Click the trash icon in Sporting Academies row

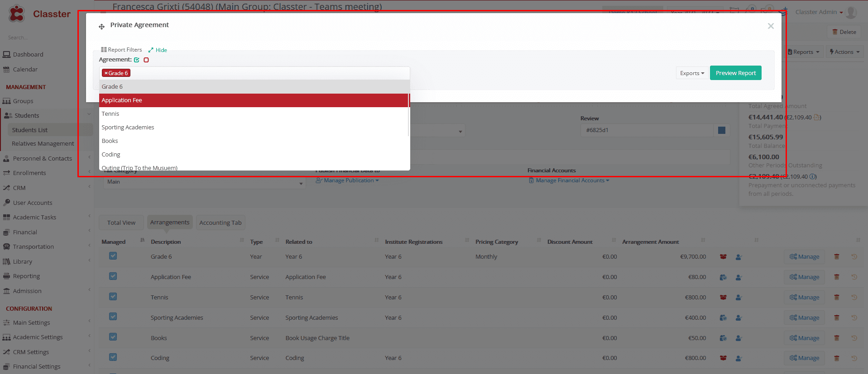pyautogui.click(x=837, y=317)
